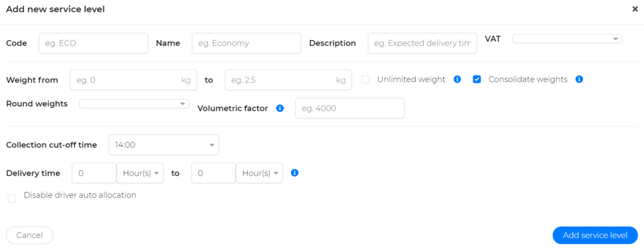Open the VAT dropdown

pyautogui.click(x=567, y=38)
